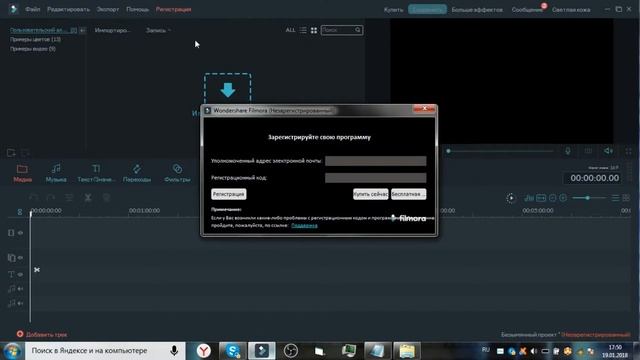Click the timeline fit icon left of ruler
Image resolution: width=640 pixels, height=360 pixels.
(20, 211)
